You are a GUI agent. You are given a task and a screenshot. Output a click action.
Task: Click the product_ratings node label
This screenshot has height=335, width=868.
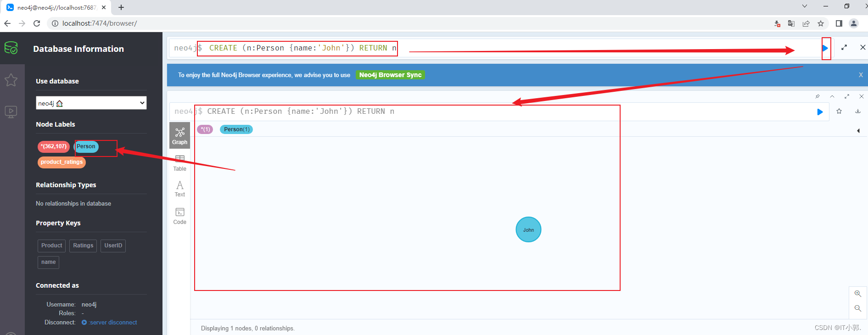coord(62,162)
